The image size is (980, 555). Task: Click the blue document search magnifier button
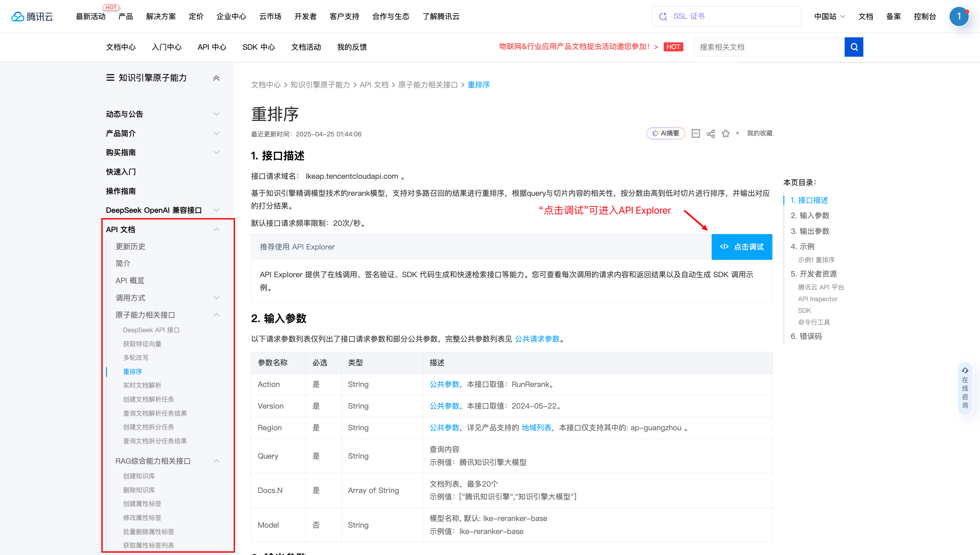pyautogui.click(x=854, y=47)
